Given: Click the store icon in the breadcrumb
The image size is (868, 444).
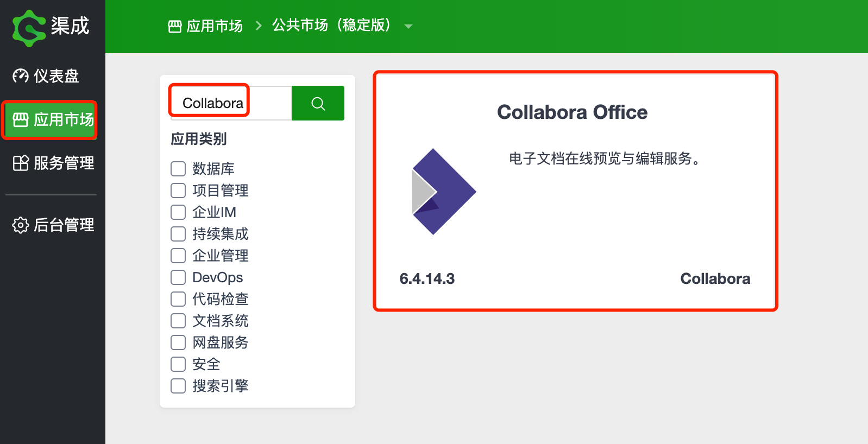Looking at the screenshot, I should [175, 26].
